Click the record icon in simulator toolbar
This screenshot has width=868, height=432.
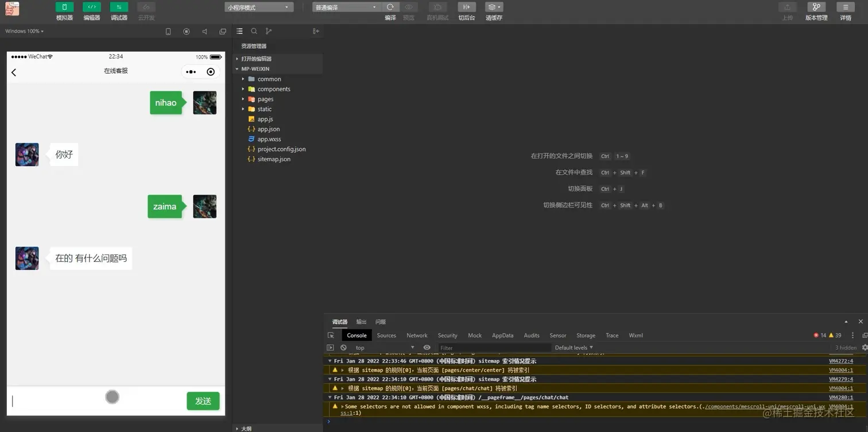click(x=187, y=32)
